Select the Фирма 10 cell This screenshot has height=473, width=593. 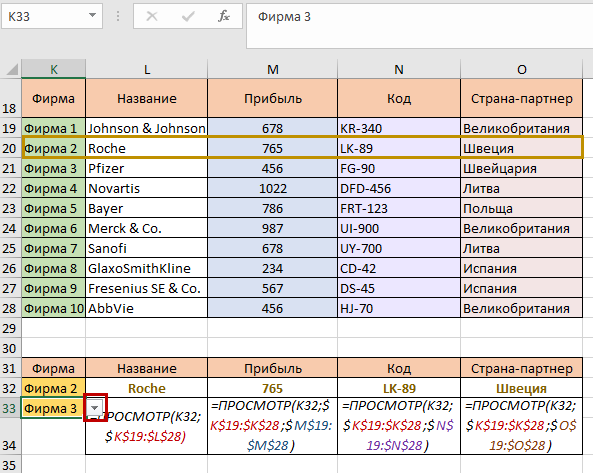pyautogui.click(x=54, y=309)
